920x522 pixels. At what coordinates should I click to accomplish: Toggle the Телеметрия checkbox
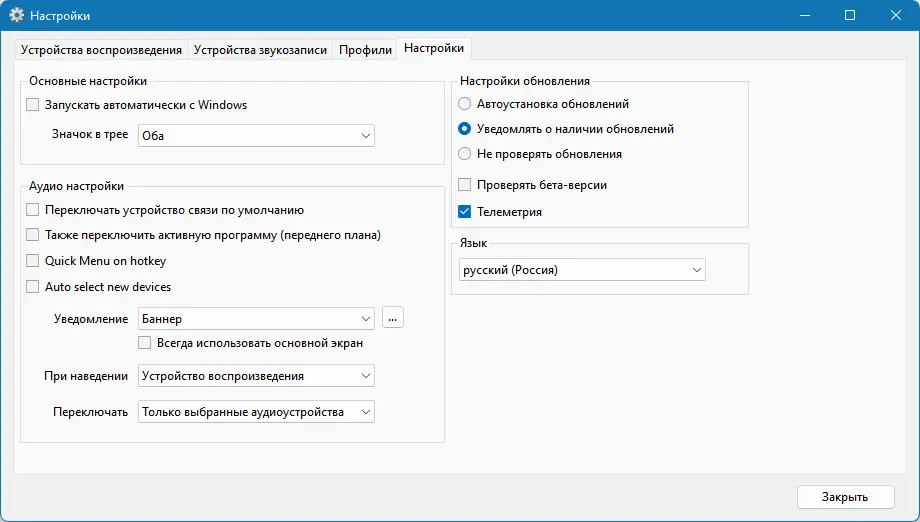(464, 212)
